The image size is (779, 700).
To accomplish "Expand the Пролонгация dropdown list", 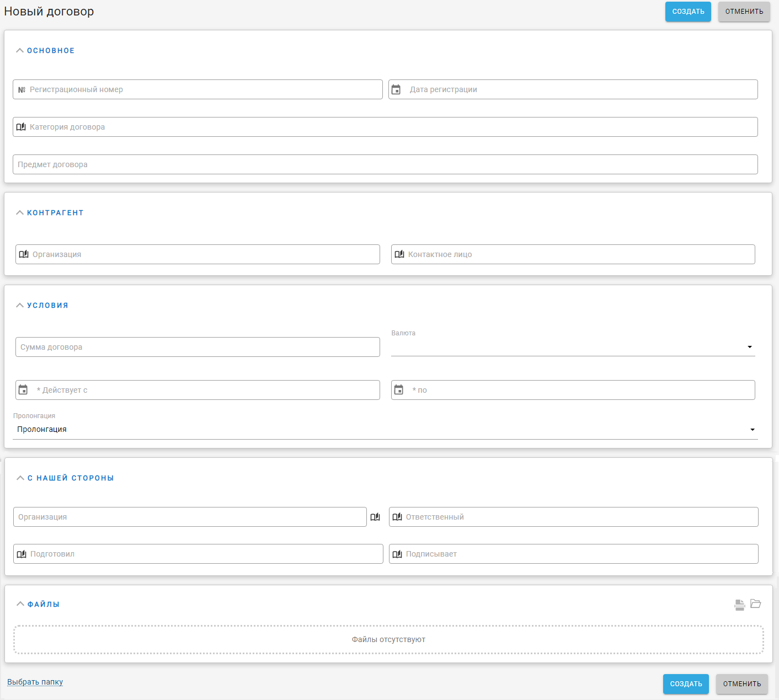I will click(x=385, y=429).
